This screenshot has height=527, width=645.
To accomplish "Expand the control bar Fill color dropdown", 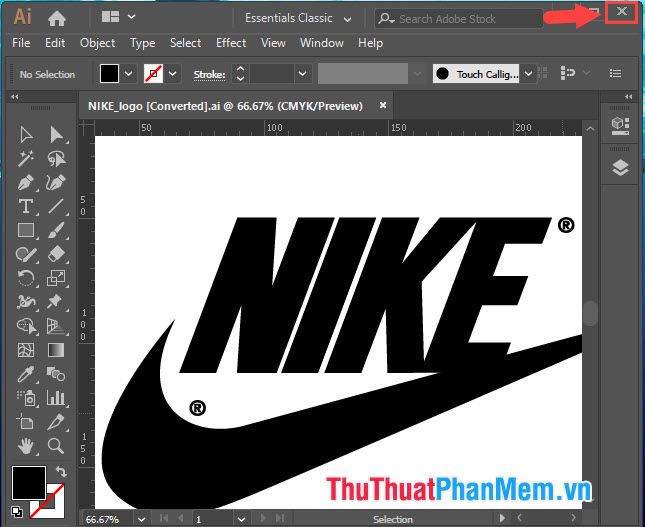I will 128,74.
